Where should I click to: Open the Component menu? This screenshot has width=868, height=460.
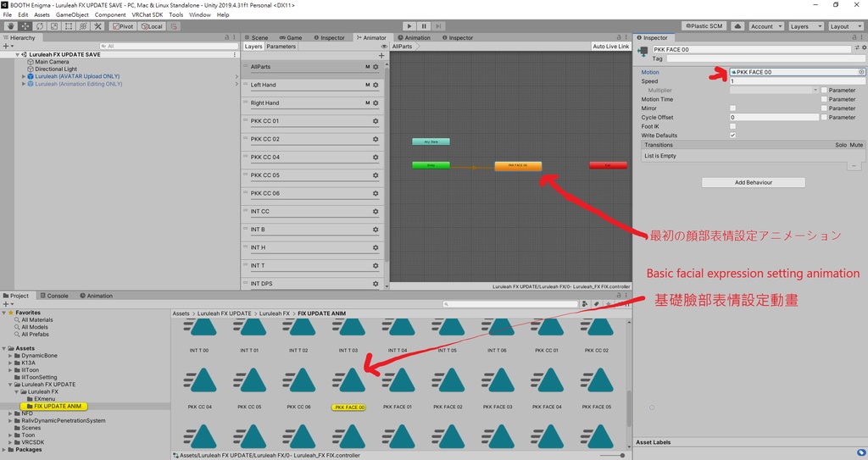click(x=110, y=15)
